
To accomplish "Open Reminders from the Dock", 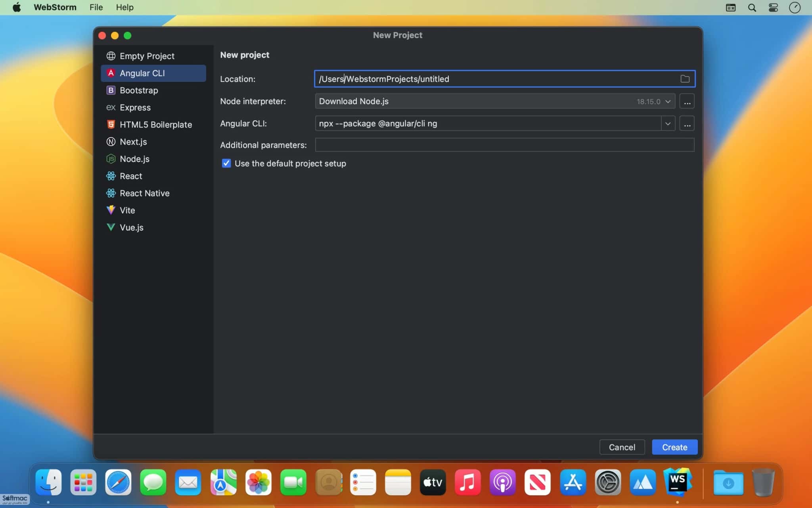I will point(363,482).
